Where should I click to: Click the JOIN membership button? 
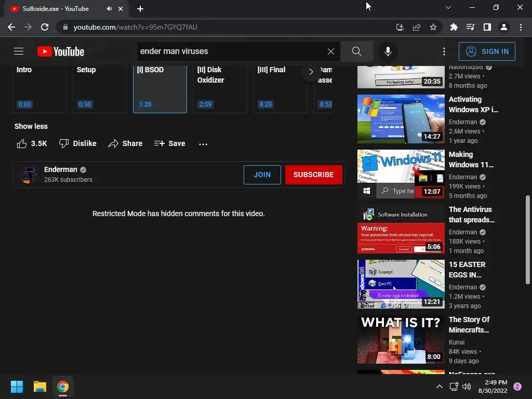262,175
